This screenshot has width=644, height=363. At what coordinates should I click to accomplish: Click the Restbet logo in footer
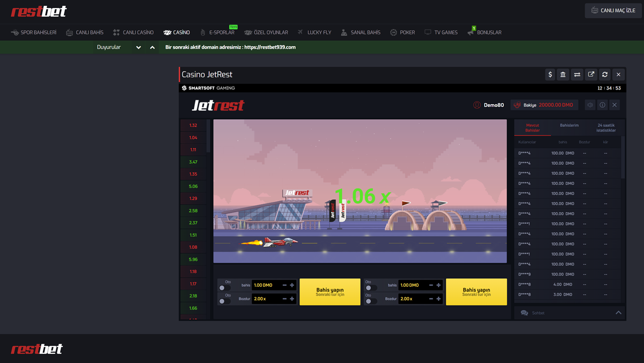point(37,349)
